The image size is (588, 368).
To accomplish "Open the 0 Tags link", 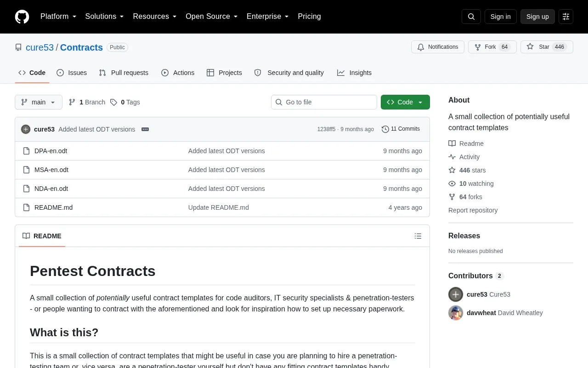I will coord(125,102).
